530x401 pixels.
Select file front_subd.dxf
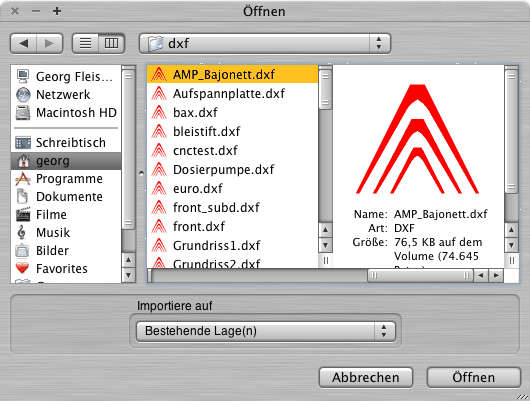point(233,207)
